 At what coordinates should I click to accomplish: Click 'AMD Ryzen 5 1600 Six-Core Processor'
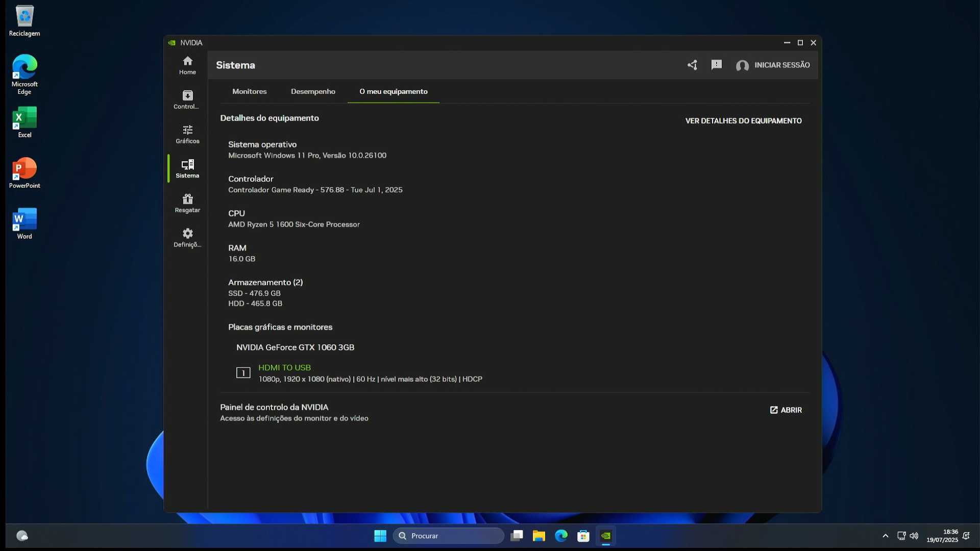point(294,224)
